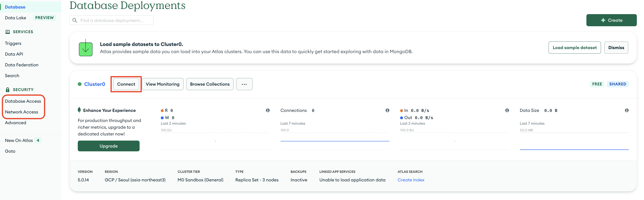
Task: Select Goto in the sidebar
Action: point(10,151)
